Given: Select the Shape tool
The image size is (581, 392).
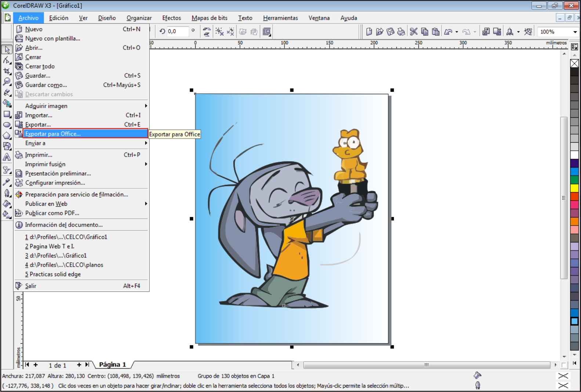Looking at the screenshot, I should coord(7,60).
